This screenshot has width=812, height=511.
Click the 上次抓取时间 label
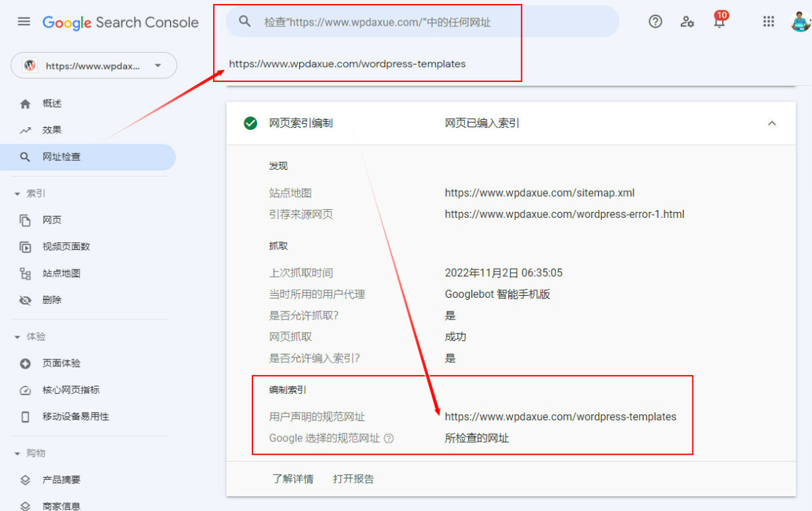pos(301,273)
